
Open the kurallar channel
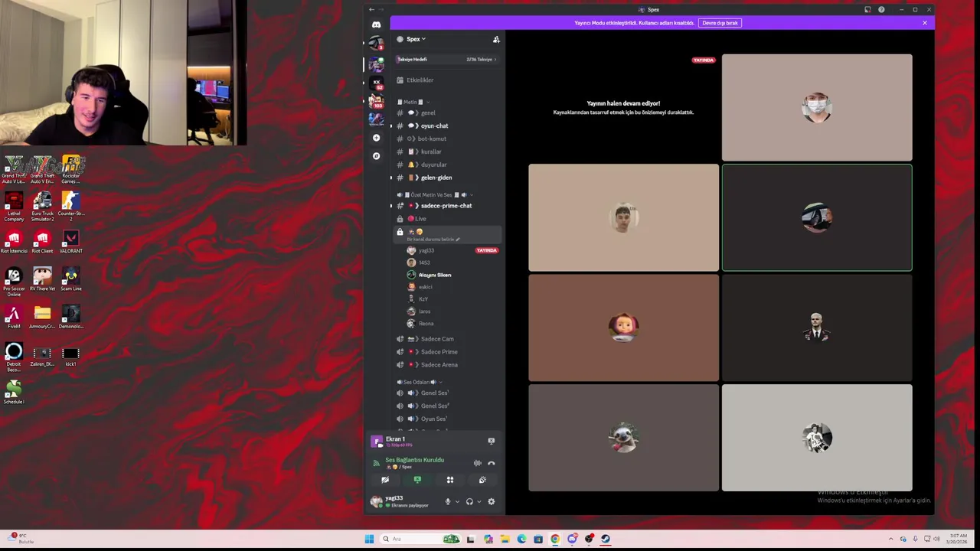448,152
